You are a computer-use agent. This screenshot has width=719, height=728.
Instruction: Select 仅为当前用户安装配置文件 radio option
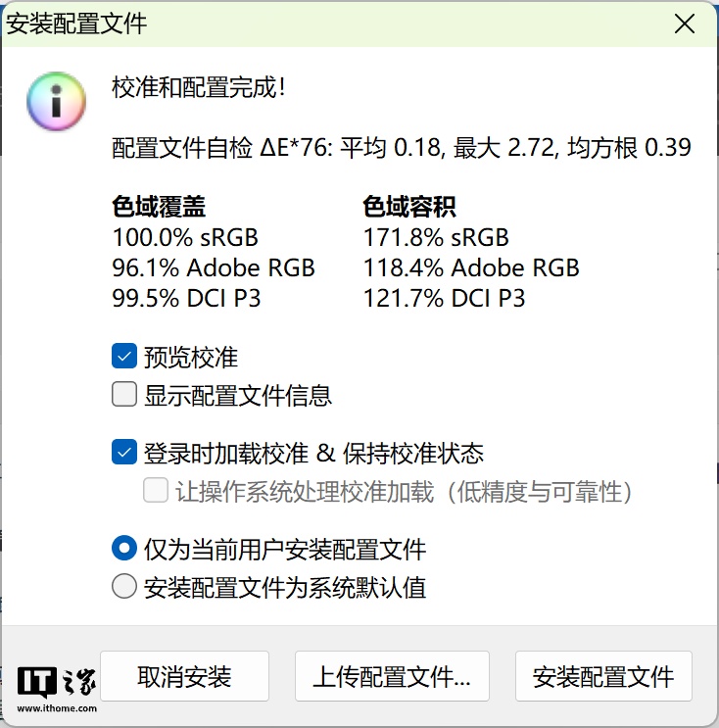click(x=124, y=549)
